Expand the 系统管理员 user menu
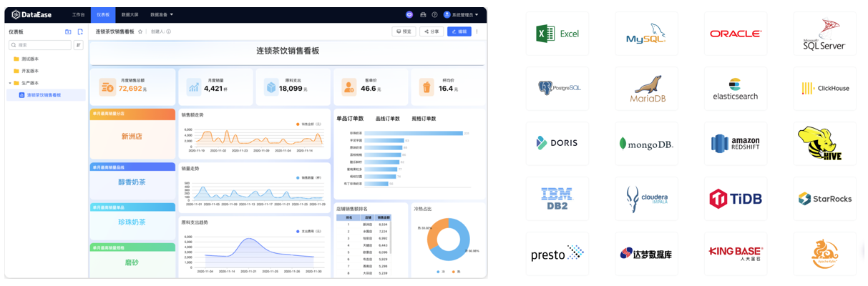 tap(461, 14)
